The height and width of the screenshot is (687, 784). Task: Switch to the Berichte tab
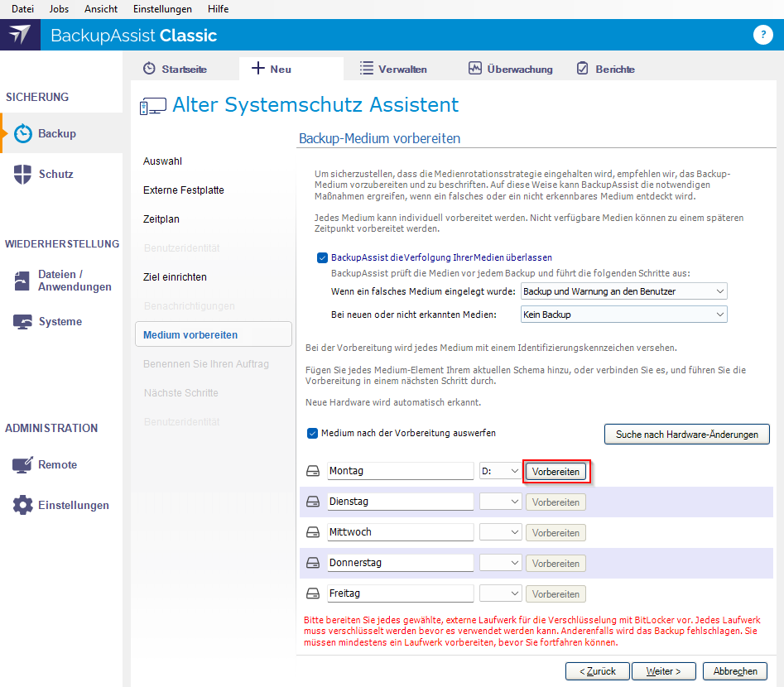(x=606, y=69)
